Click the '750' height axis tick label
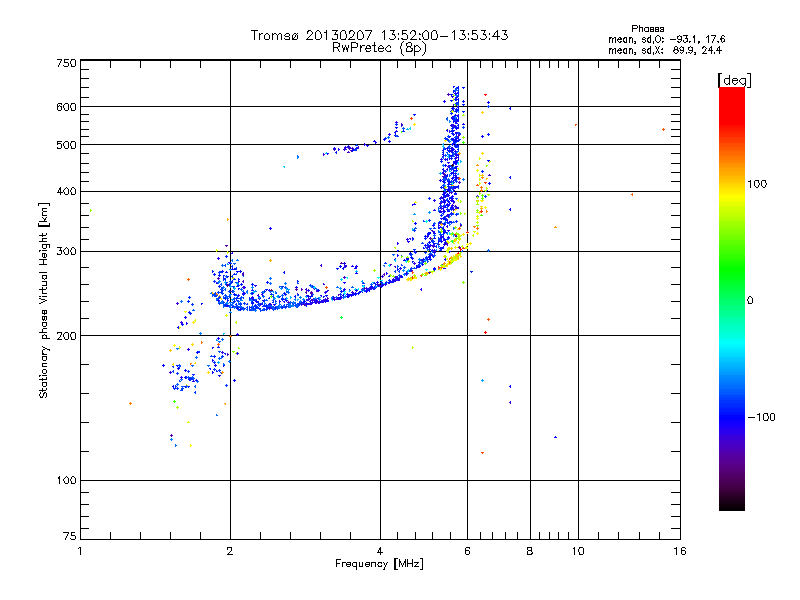800x600 pixels. pyautogui.click(x=67, y=63)
